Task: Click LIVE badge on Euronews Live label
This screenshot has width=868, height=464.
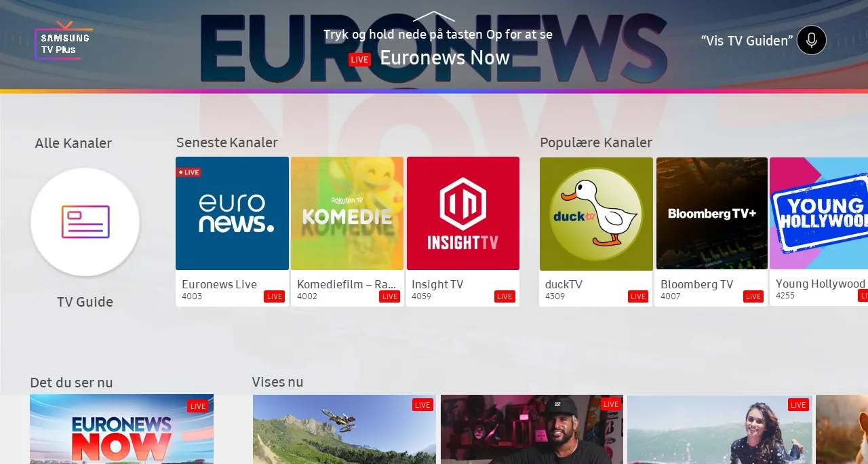Action: 274,296
